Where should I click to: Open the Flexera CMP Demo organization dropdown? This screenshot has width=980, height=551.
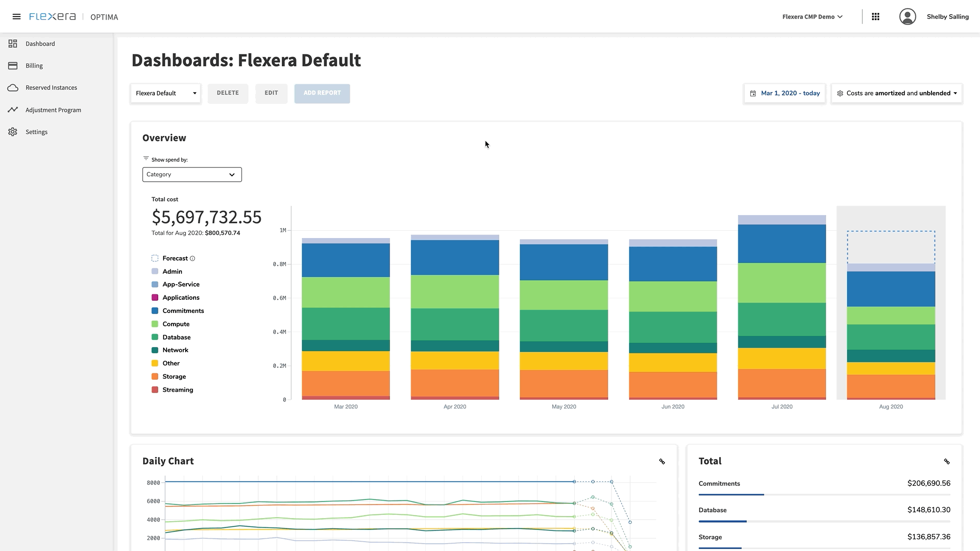click(x=812, y=17)
